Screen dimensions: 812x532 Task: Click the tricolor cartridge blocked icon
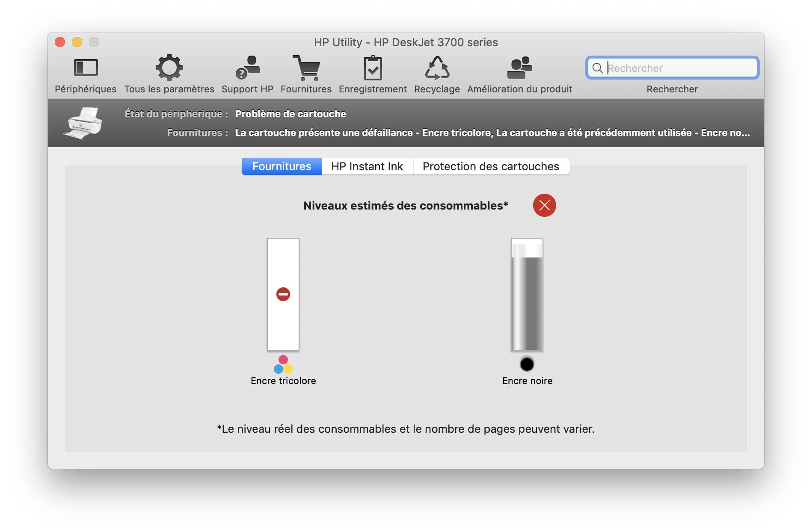coord(283,294)
